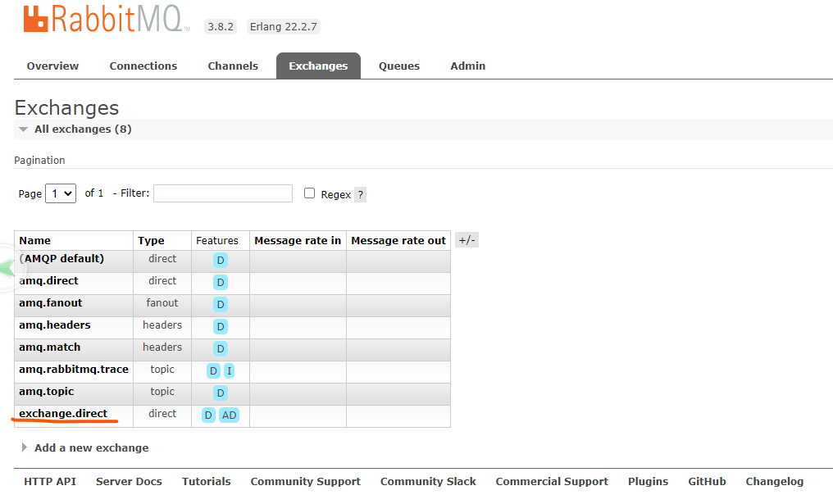This screenshot has height=504, width=833.
Task: Open the amq.rabbitmq.trace exchange
Action: [74, 370]
